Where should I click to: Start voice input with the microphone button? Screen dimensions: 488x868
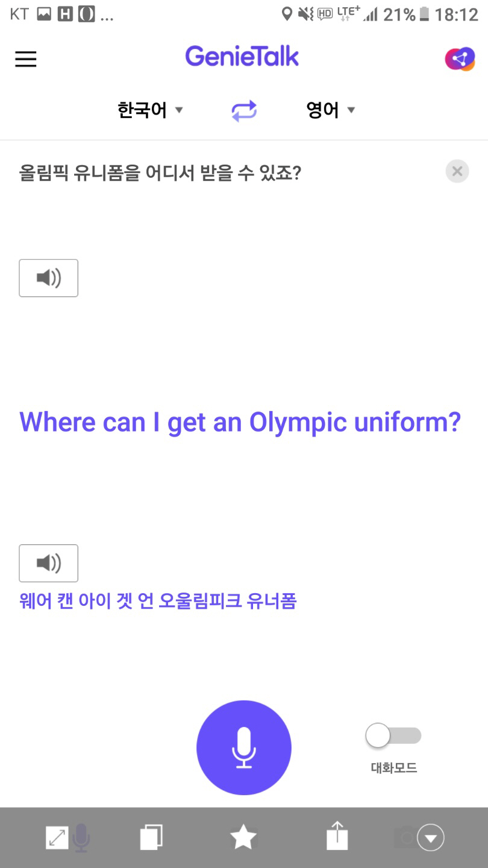click(x=244, y=747)
